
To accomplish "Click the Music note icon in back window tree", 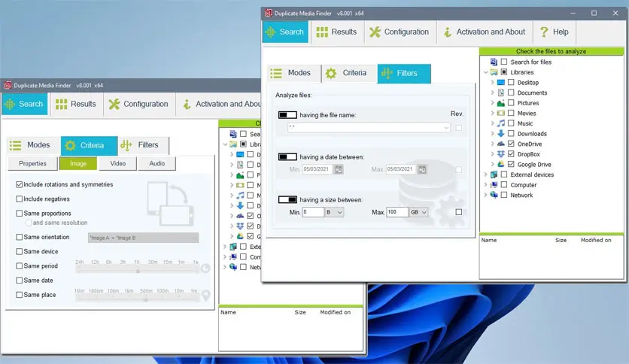I will point(240,196).
